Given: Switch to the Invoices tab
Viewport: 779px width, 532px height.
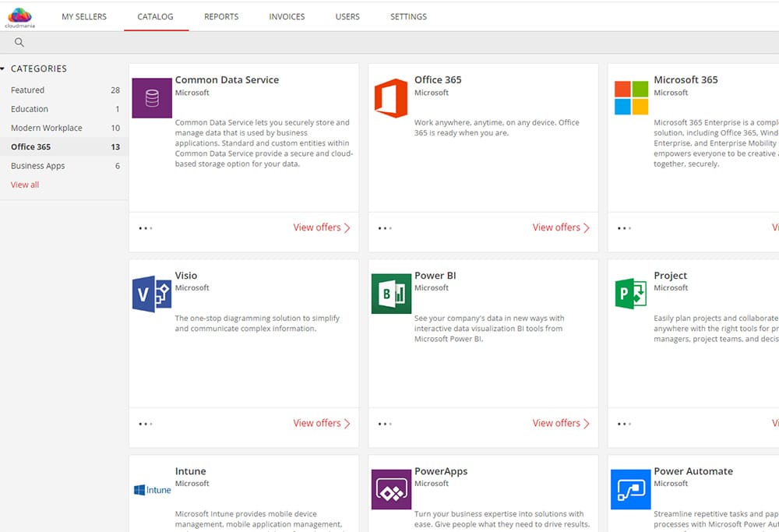Looking at the screenshot, I should (x=287, y=16).
